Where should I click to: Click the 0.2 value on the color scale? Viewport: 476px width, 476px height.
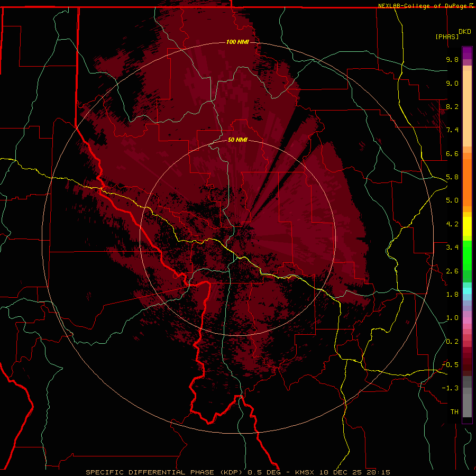coord(452,342)
